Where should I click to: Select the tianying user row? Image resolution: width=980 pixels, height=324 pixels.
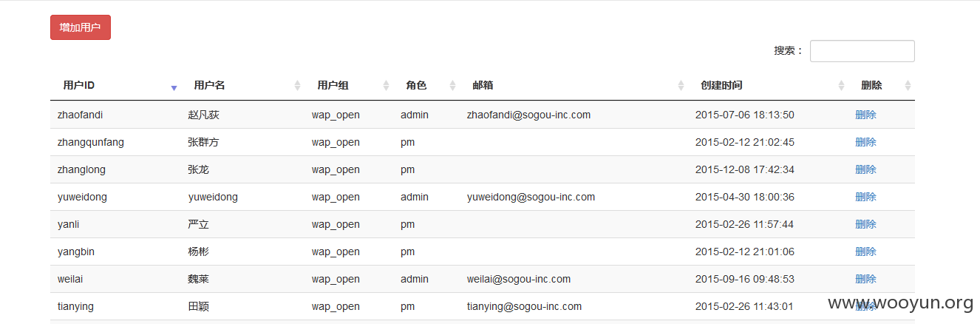click(483, 306)
